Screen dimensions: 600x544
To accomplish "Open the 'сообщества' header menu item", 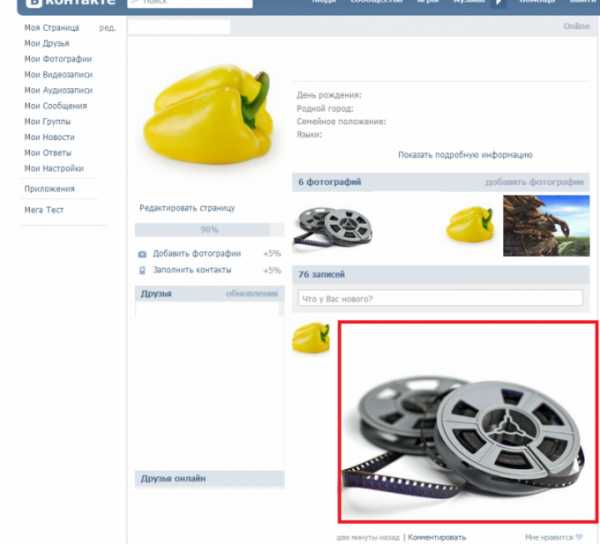I will click(x=377, y=2).
